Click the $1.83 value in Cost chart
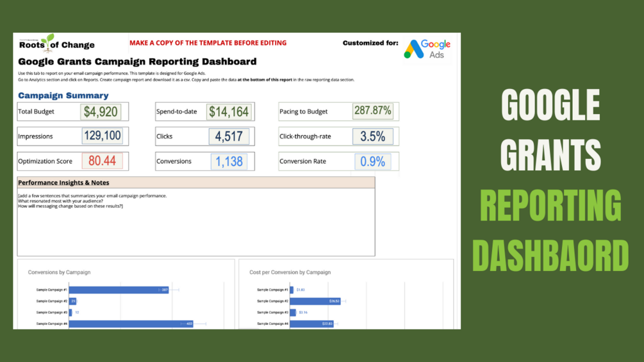Image resolution: width=644 pixels, height=362 pixels. point(301,290)
